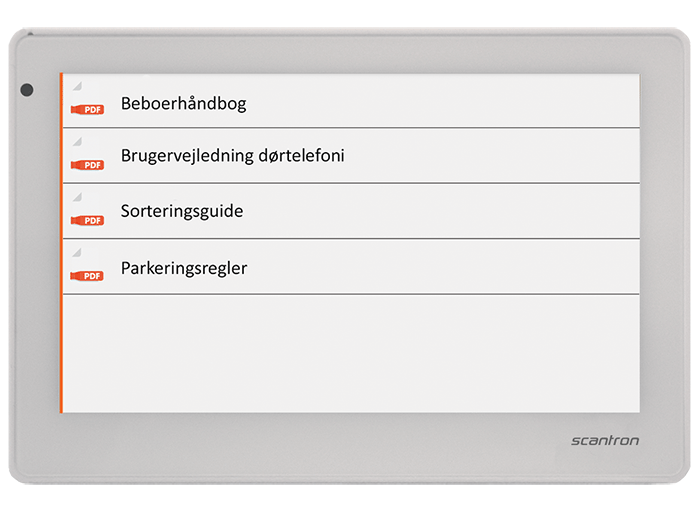Select the Sorteringsguide title text
Viewport: 700px width, 512px height.
coord(182,211)
